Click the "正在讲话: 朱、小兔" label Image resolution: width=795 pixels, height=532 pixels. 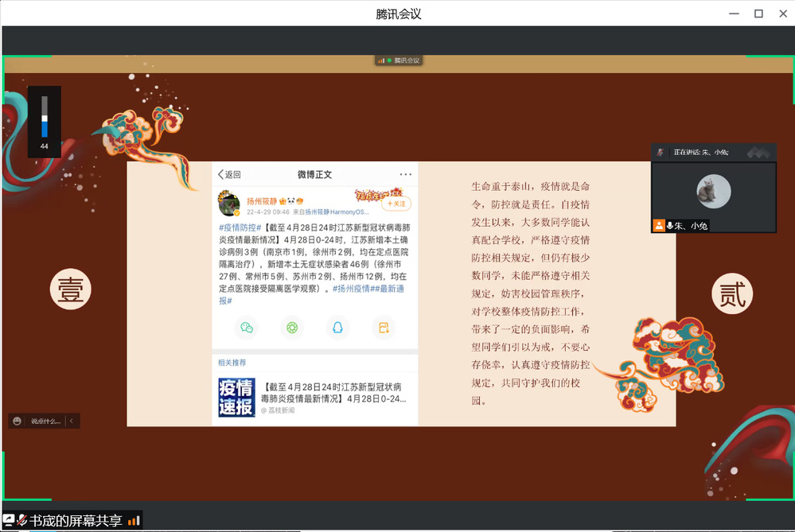click(x=700, y=152)
